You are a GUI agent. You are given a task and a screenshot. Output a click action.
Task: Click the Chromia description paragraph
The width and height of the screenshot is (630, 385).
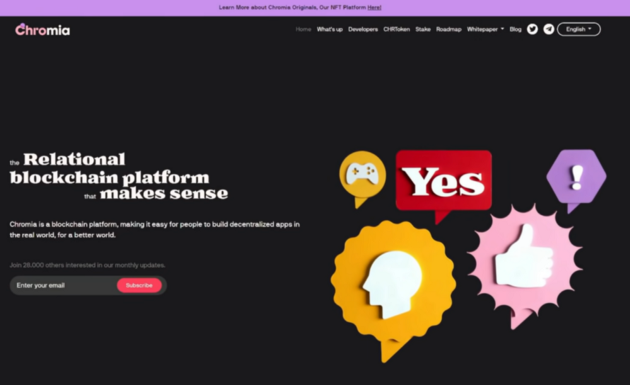coord(155,229)
